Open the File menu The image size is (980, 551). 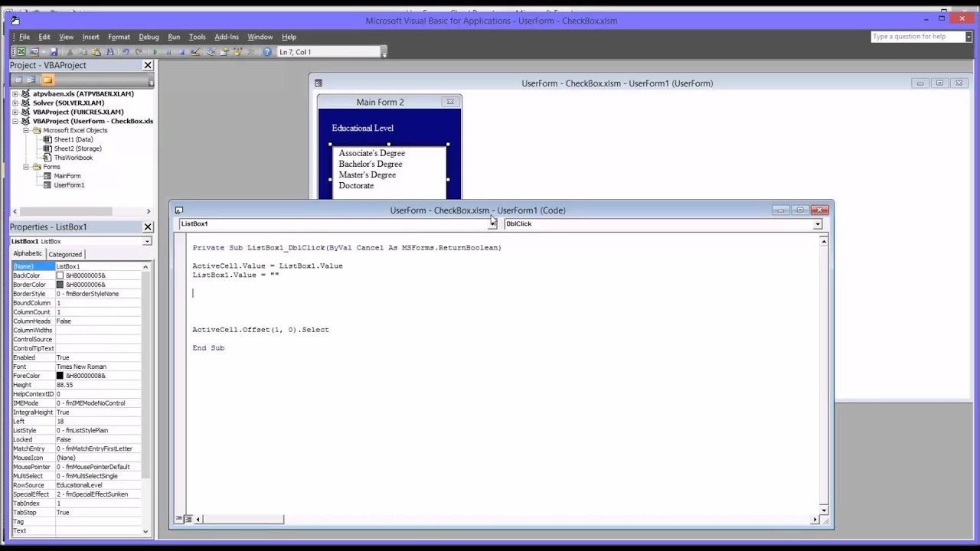(24, 37)
